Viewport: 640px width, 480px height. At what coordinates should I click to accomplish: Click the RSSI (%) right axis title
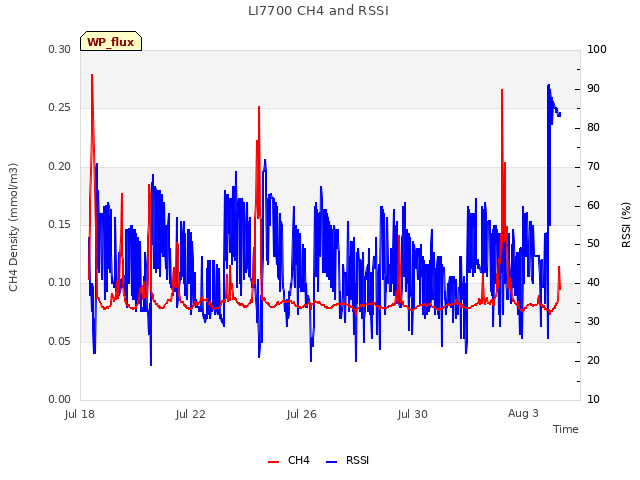point(626,225)
